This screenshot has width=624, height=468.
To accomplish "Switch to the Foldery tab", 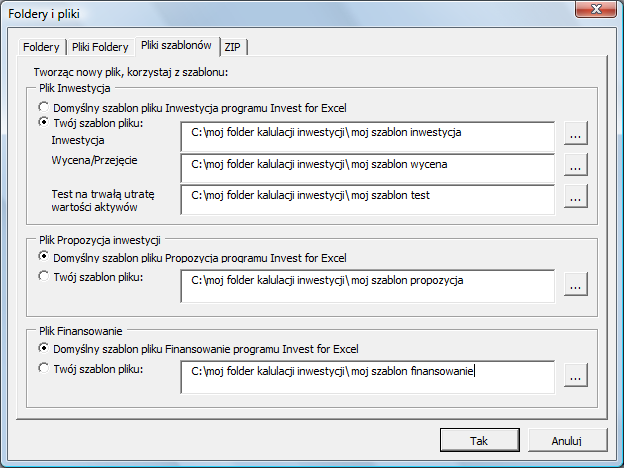I will coord(41,47).
